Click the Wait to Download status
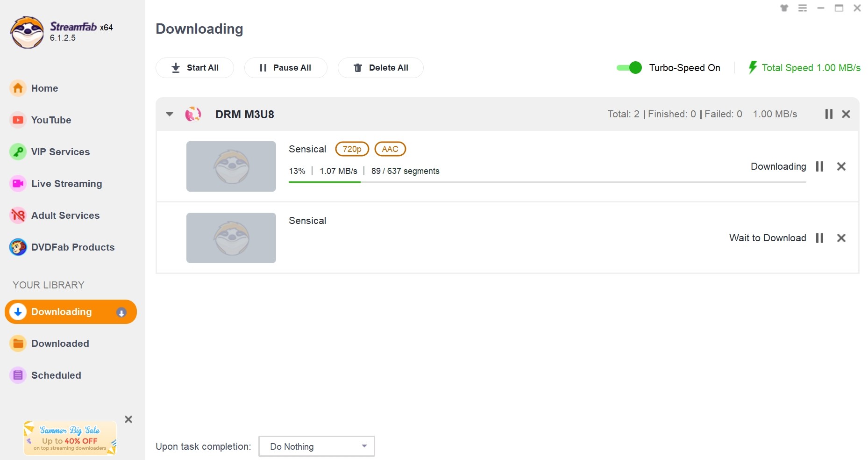Image resolution: width=868 pixels, height=460 pixels. click(x=768, y=238)
